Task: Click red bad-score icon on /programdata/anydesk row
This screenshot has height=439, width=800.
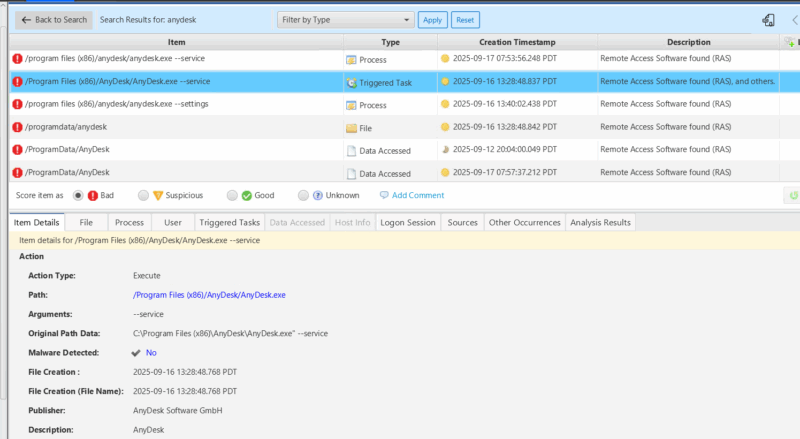Action: point(17,127)
